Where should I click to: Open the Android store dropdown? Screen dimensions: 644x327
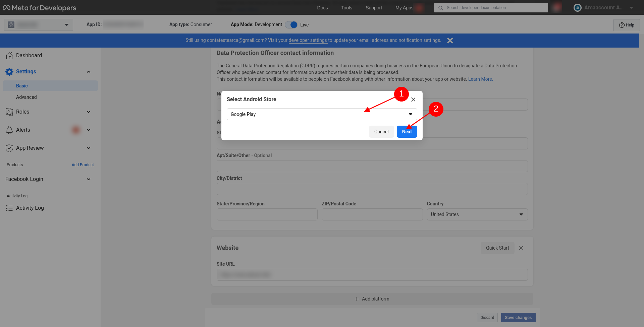[322, 114]
